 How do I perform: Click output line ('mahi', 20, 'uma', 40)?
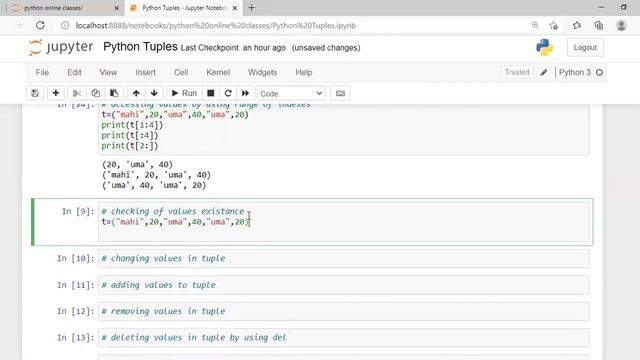tap(156, 175)
